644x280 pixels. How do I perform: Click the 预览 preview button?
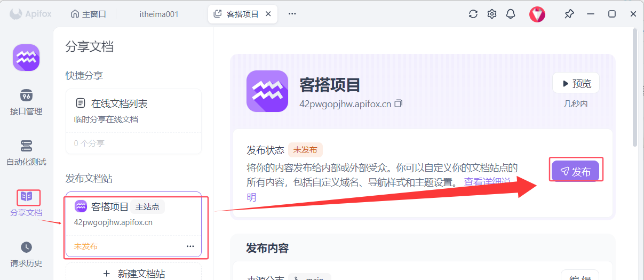coord(576,83)
